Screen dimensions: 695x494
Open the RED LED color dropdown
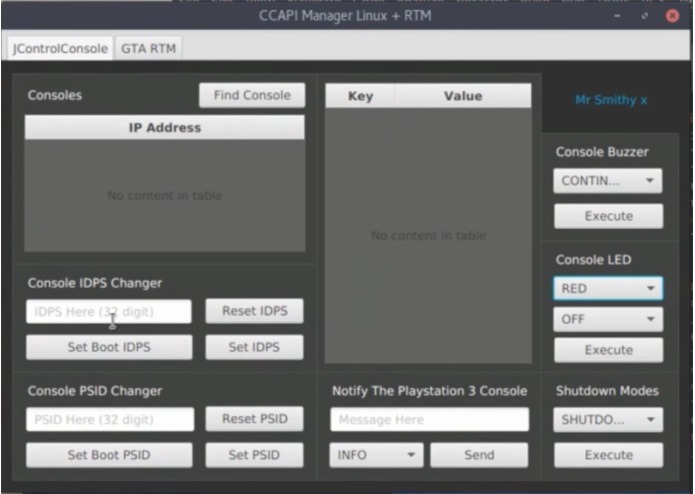coord(608,288)
